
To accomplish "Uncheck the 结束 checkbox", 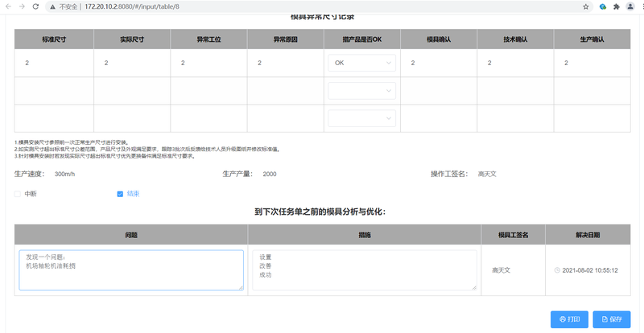I will (x=120, y=194).
